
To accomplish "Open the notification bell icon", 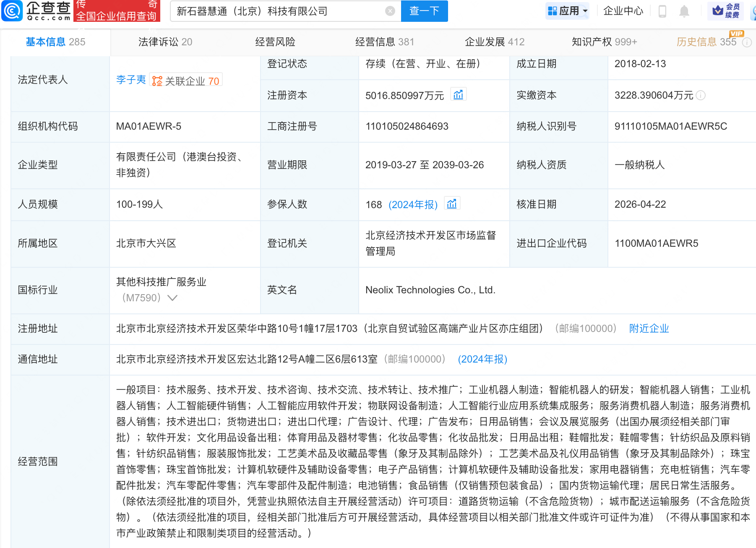I will coord(684,11).
